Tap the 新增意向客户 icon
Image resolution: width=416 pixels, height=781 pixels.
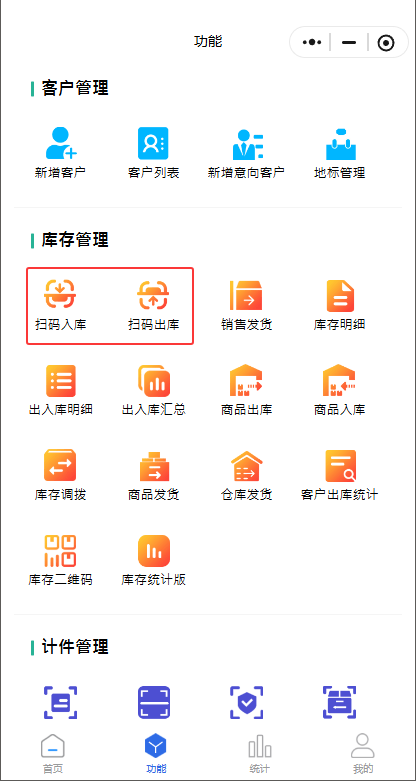pos(247,144)
